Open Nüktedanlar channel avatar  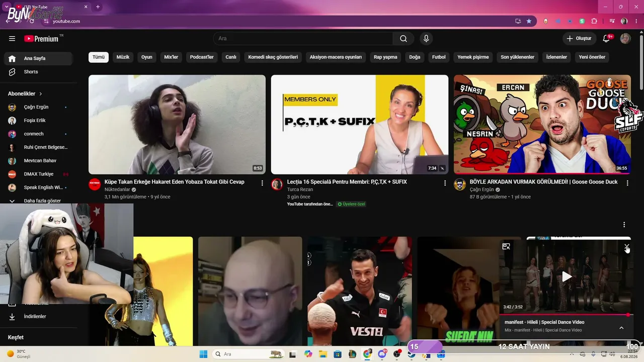point(95,184)
